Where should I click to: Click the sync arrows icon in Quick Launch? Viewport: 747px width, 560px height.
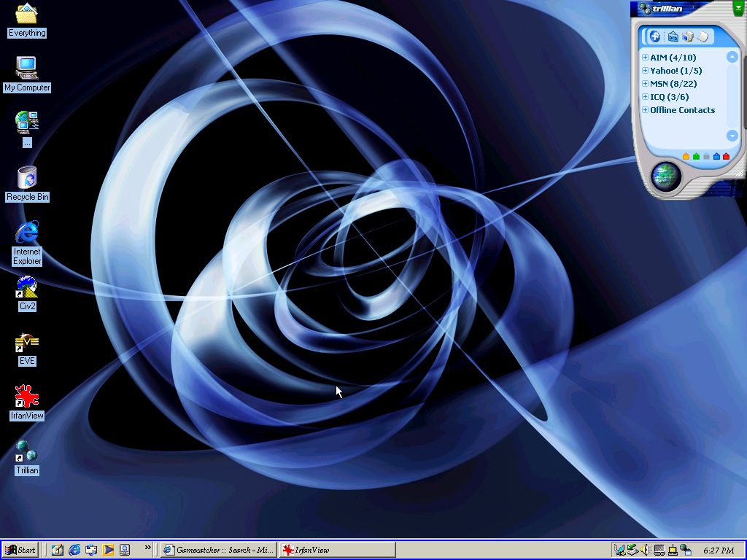[x=91, y=550]
